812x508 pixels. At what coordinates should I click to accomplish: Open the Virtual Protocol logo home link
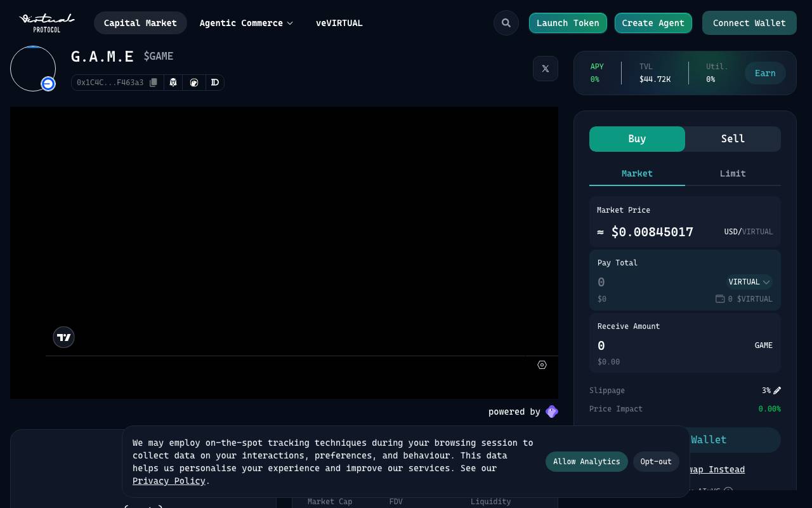tap(46, 23)
